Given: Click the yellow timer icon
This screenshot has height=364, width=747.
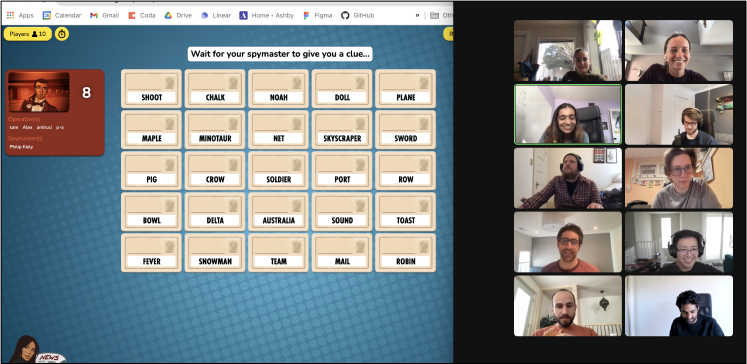Looking at the screenshot, I should coord(62,34).
